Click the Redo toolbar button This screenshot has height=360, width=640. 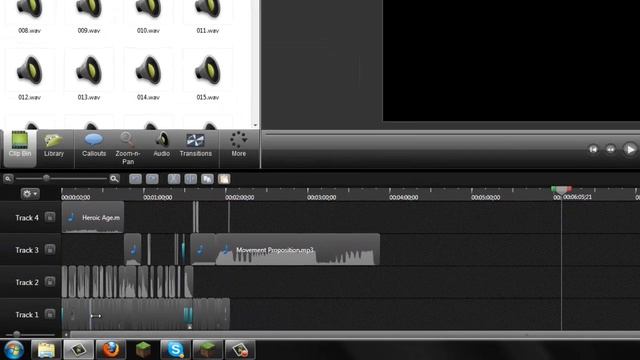(152, 179)
